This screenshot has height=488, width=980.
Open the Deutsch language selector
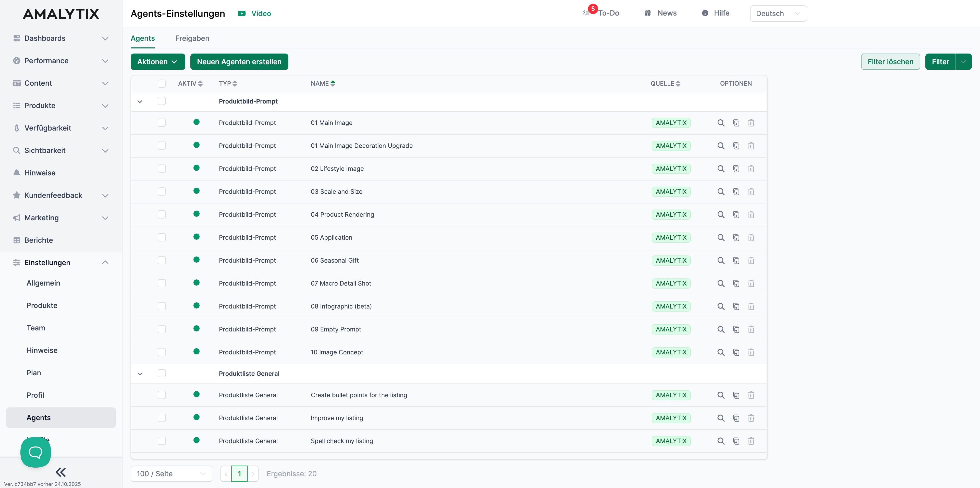778,14
